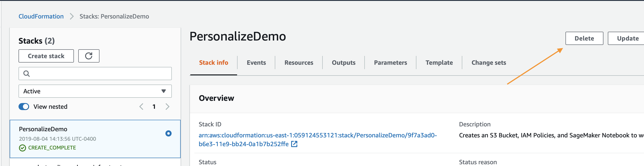This screenshot has width=644, height=166.
Task: Select PersonalizeDemo stack in the list
Action: pyautogui.click(x=95, y=139)
